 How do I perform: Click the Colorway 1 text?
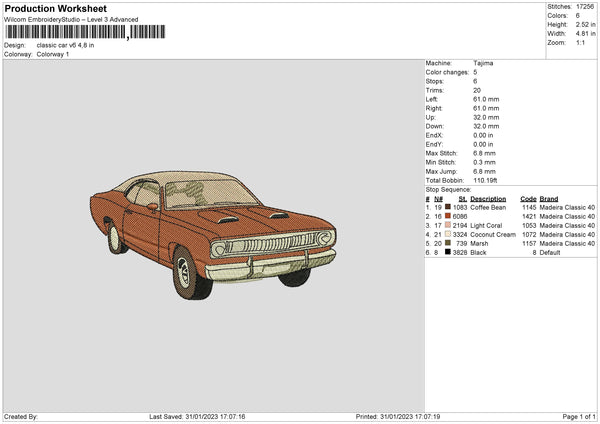pos(54,54)
